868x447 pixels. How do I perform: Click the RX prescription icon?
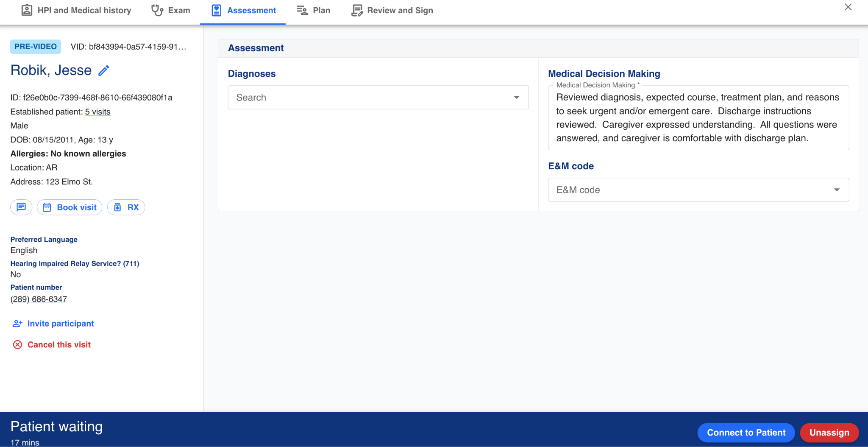pyautogui.click(x=118, y=207)
